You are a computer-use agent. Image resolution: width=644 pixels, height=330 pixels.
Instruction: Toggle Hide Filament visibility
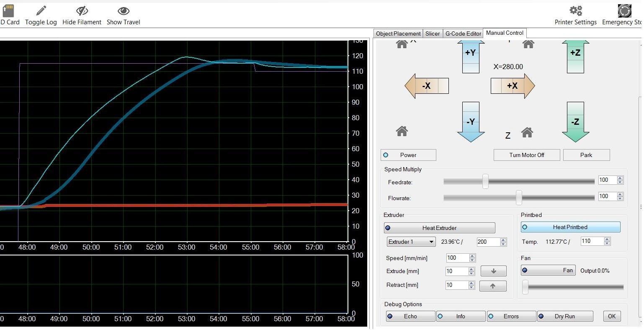(x=82, y=11)
